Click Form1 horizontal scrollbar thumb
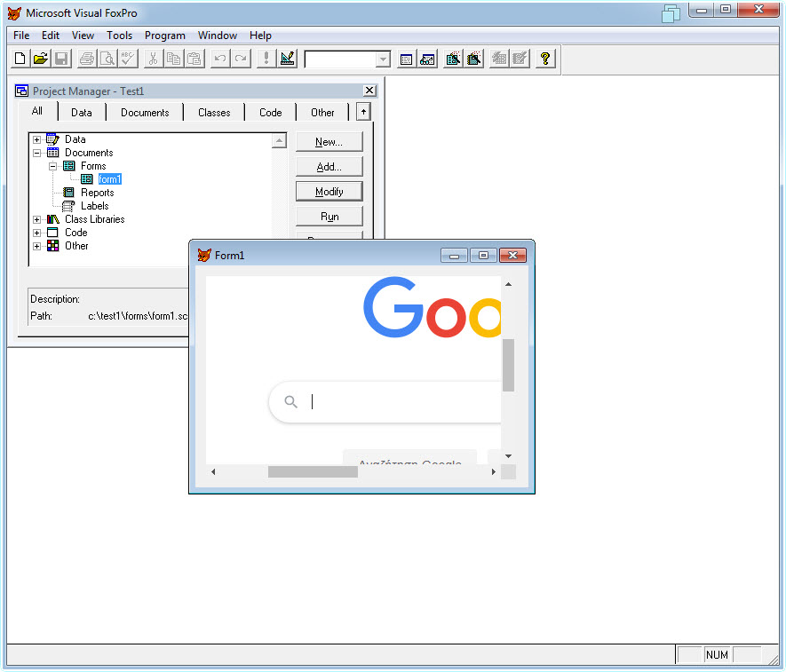 pyautogui.click(x=313, y=471)
